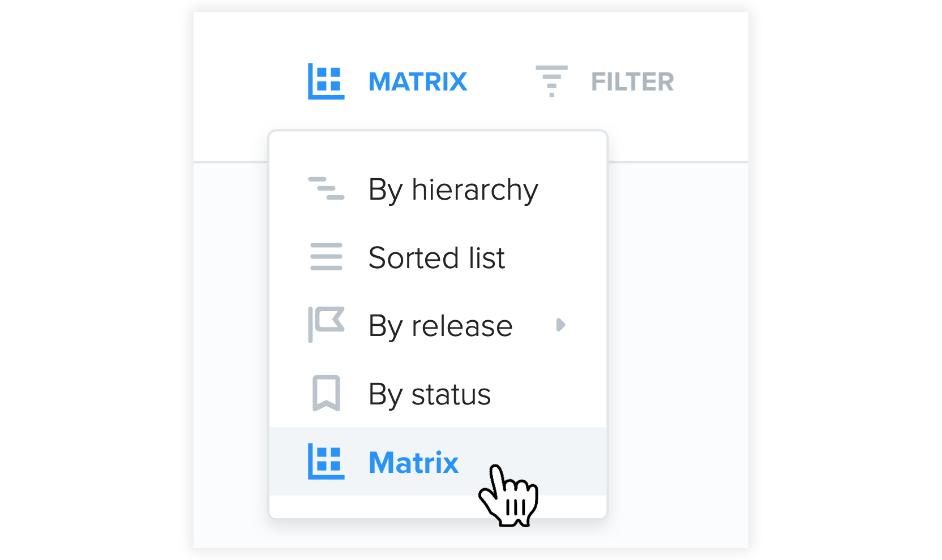Select the By hierarchy icon

(326, 189)
